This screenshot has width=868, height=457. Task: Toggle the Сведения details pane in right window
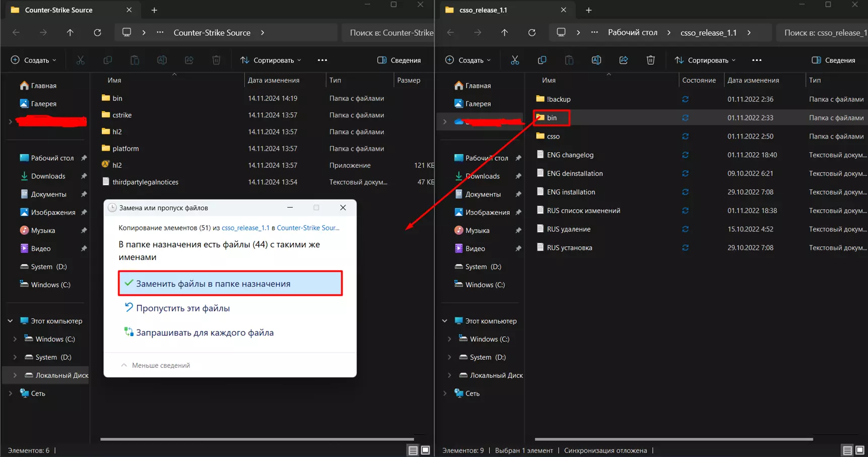[x=833, y=60]
